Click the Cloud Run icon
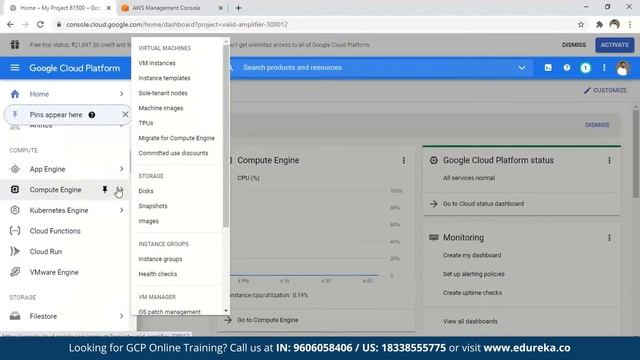The image size is (640, 360). click(15, 251)
